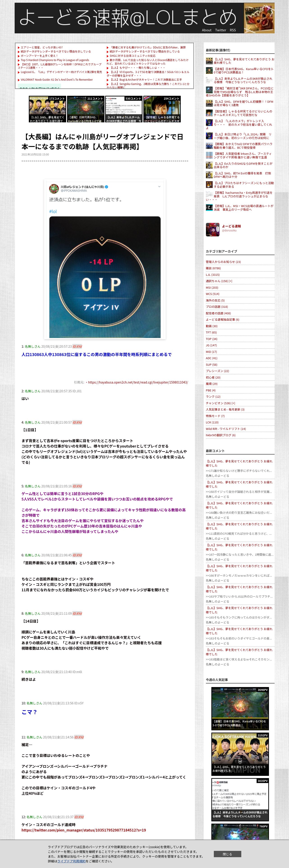Screen dimensions: 289x868
Task: Open the 0 LP アイアン IV tweet image
Action: pyautogui.click(x=105, y=277)
